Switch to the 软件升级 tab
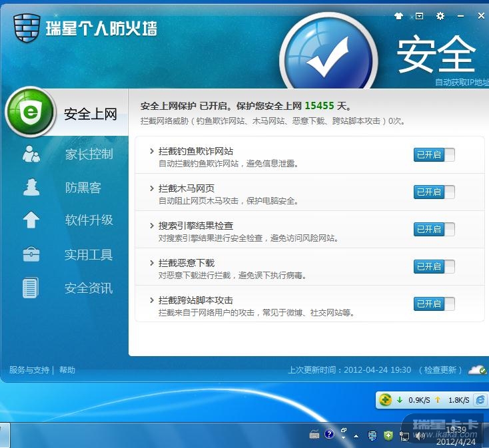Image resolution: width=489 pixels, height=448 pixels. [89, 220]
